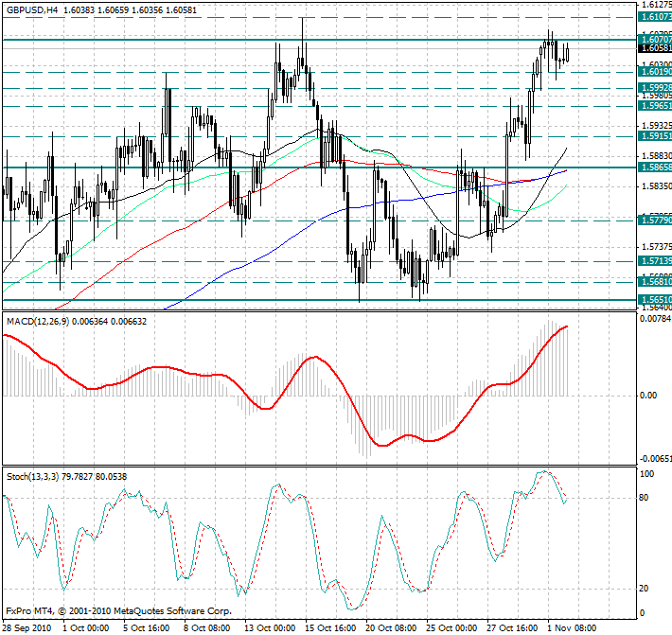Select the 1.5992 level price label
Viewport: 672px width, 635px height.
point(655,88)
